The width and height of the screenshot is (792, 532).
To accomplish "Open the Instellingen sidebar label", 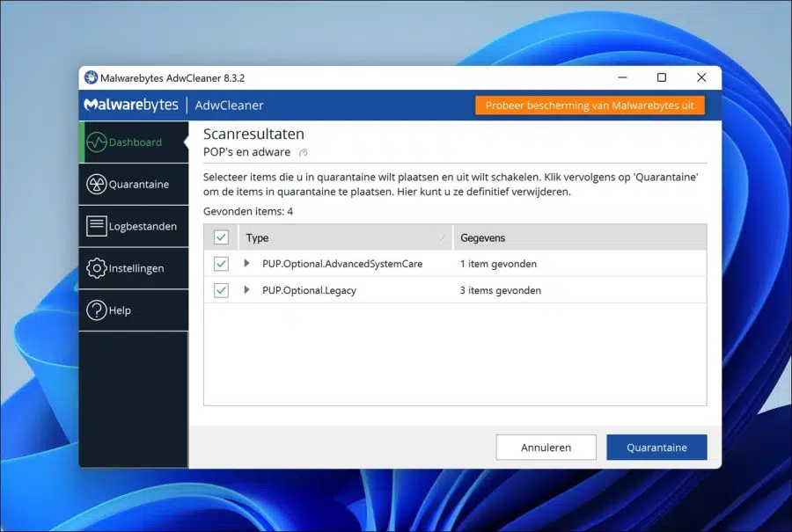I will pyautogui.click(x=136, y=268).
